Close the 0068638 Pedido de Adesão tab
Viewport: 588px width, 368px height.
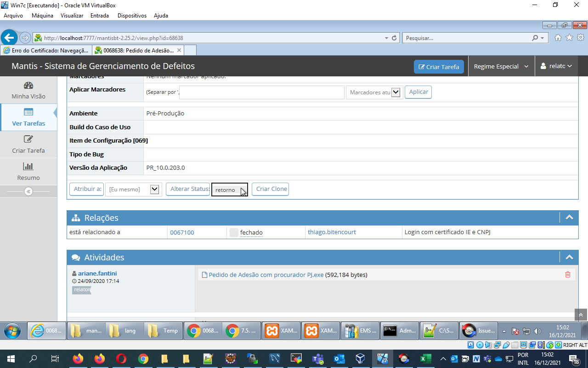179,50
